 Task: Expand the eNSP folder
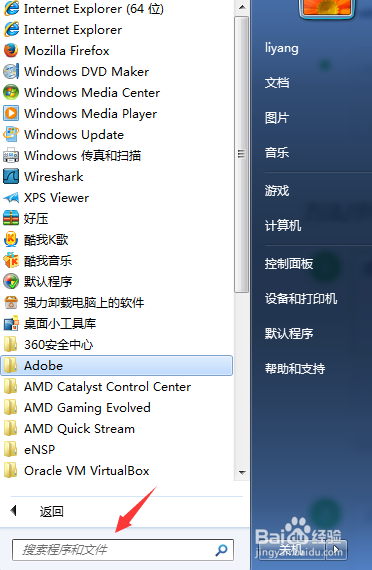click(117, 450)
